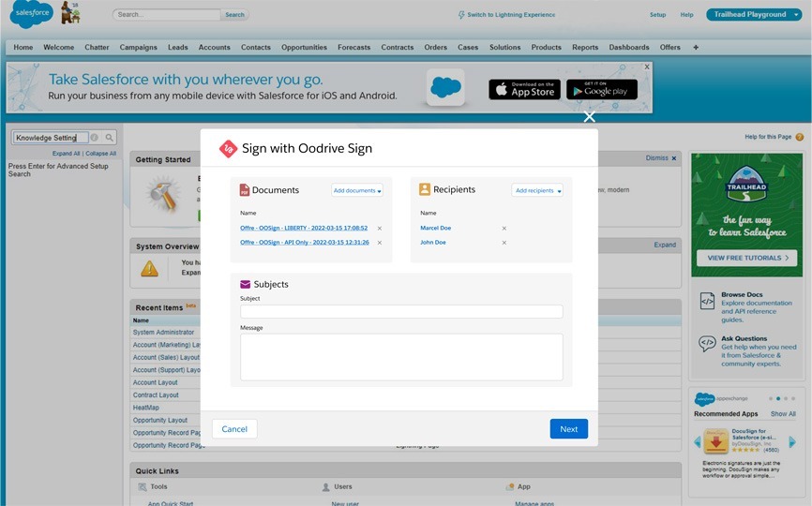Clear the quick find search field
Viewport: 812px width, 506px height.
click(95, 138)
